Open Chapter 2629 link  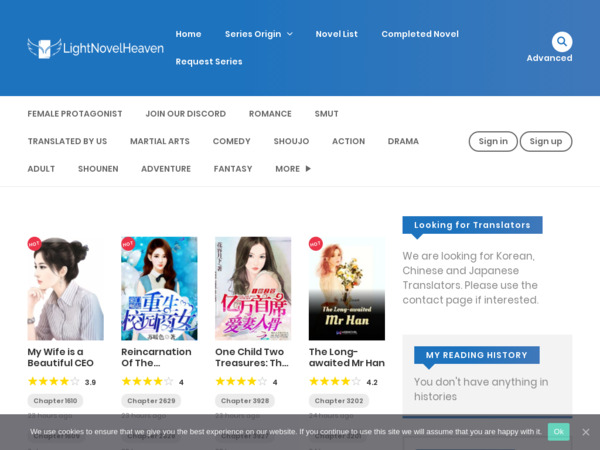pyautogui.click(x=151, y=401)
